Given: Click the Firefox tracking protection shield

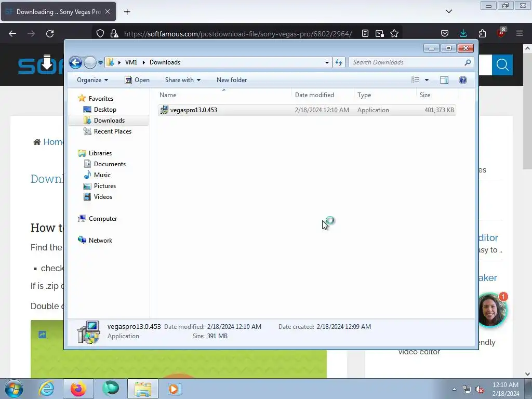Looking at the screenshot, I should pos(100,34).
